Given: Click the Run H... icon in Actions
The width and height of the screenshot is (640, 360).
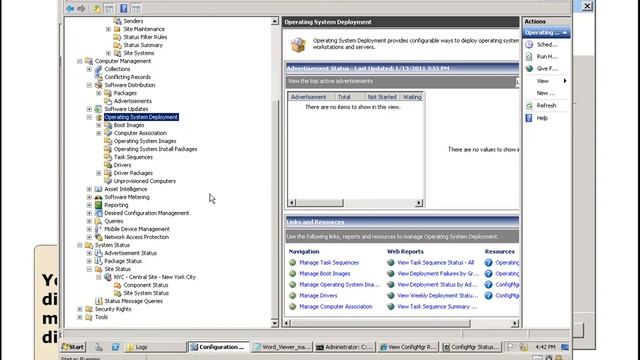Looking at the screenshot, I should [529, 57].
